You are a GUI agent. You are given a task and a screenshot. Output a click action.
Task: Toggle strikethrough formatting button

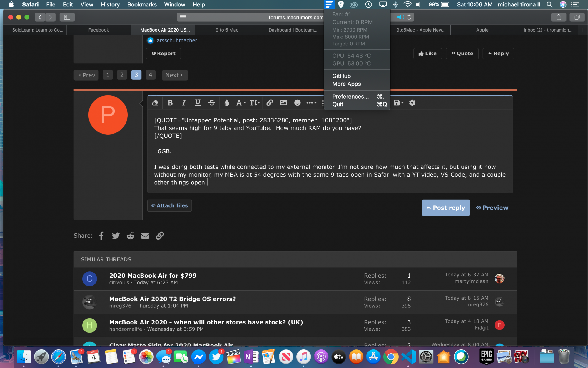[211, 103]
